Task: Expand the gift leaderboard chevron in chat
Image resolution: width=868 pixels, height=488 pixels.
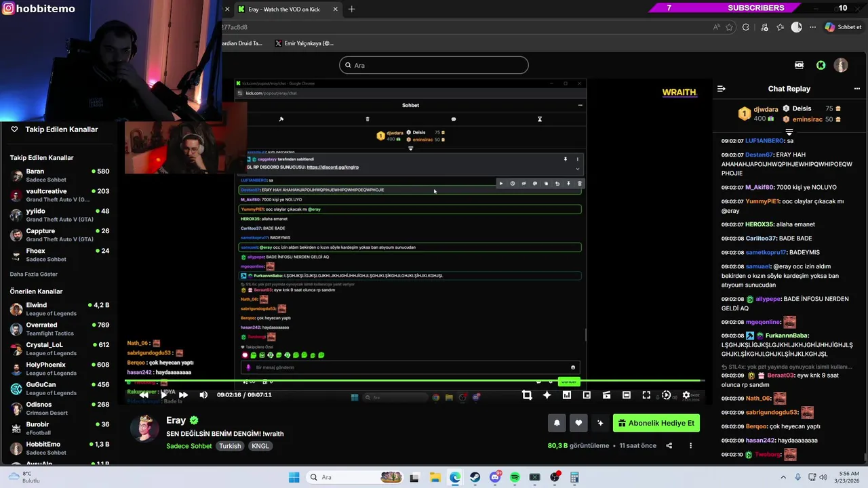Action: click(789, 132)
